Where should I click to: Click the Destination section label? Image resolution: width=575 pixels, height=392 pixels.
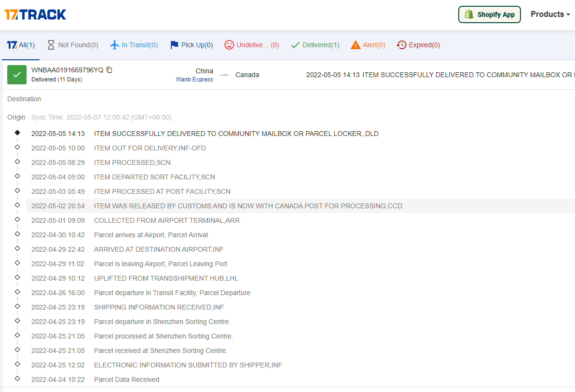(24, 99)
